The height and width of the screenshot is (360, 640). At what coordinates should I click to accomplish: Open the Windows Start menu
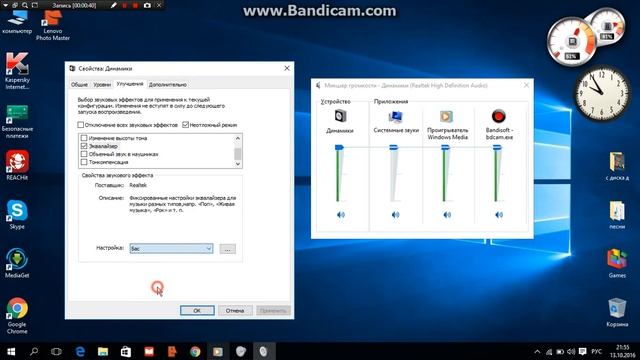click(x=11, y=351)
